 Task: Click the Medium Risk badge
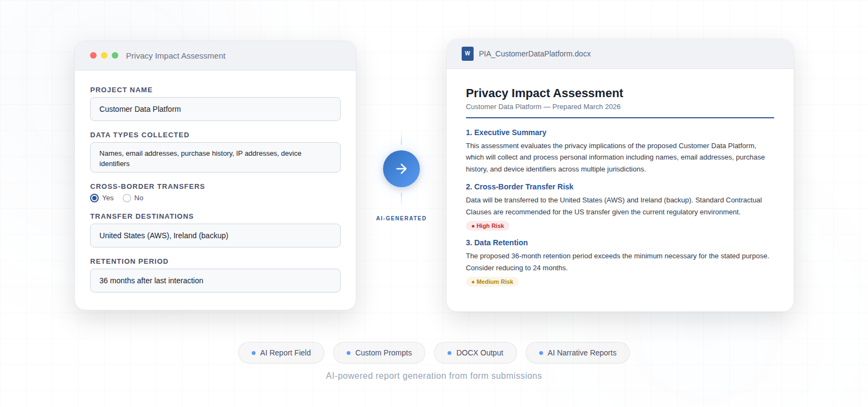tap(492, 282)
